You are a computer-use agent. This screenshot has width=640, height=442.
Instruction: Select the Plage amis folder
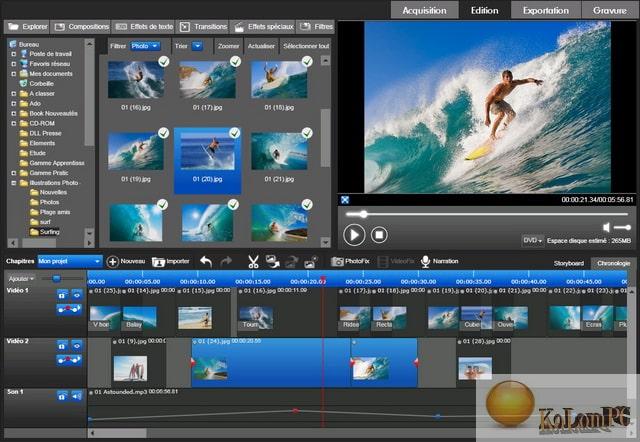point(55,212)
